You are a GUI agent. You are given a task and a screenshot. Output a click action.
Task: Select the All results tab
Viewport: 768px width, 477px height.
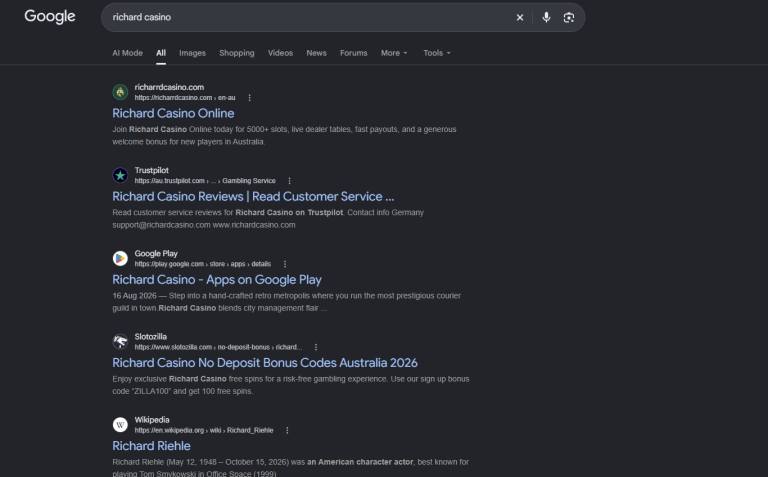161,53
